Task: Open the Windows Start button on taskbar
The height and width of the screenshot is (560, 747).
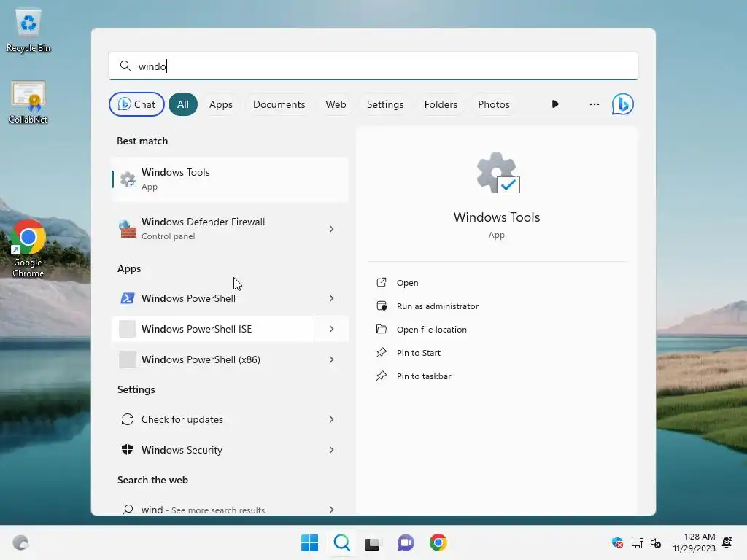Action: click(309, 542)
